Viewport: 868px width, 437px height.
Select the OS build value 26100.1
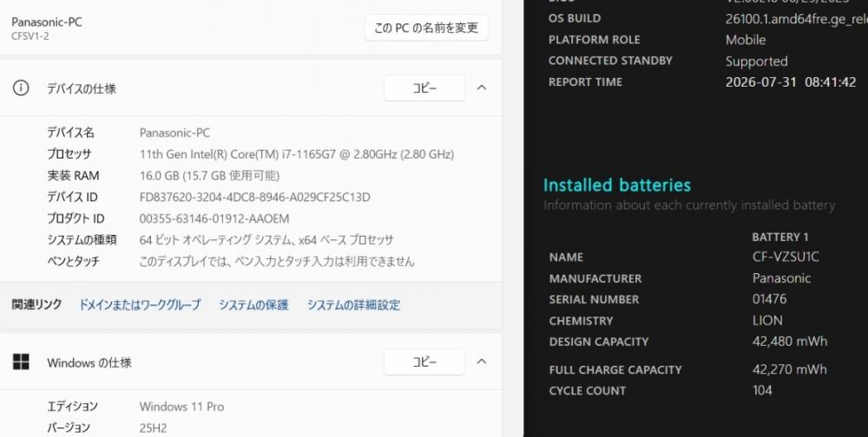point(797,19)
